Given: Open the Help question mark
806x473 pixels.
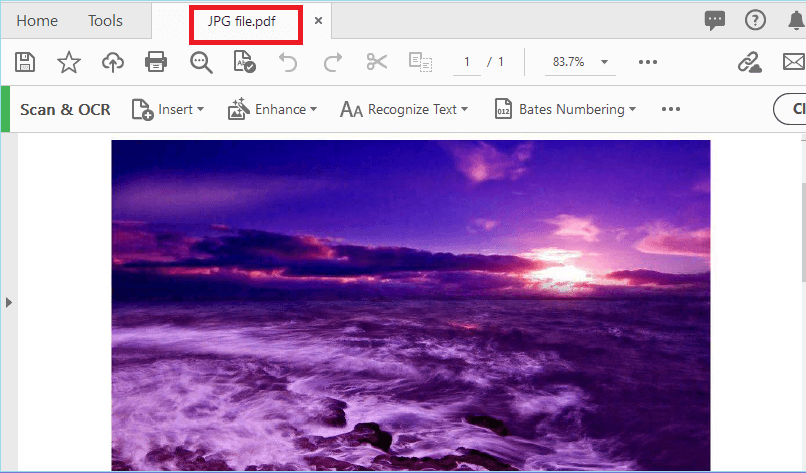Looking at the screenshot, I should [x=755, y=21].
